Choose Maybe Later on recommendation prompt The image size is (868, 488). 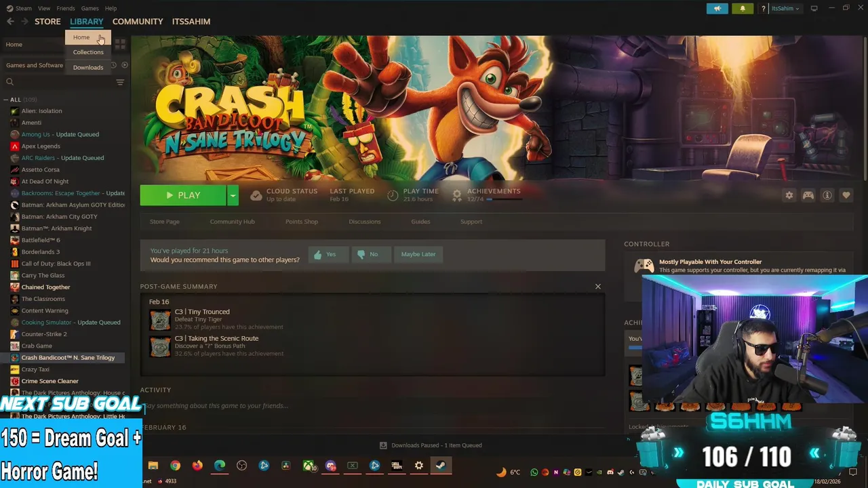pyautogui.click(x=418, y=254)
